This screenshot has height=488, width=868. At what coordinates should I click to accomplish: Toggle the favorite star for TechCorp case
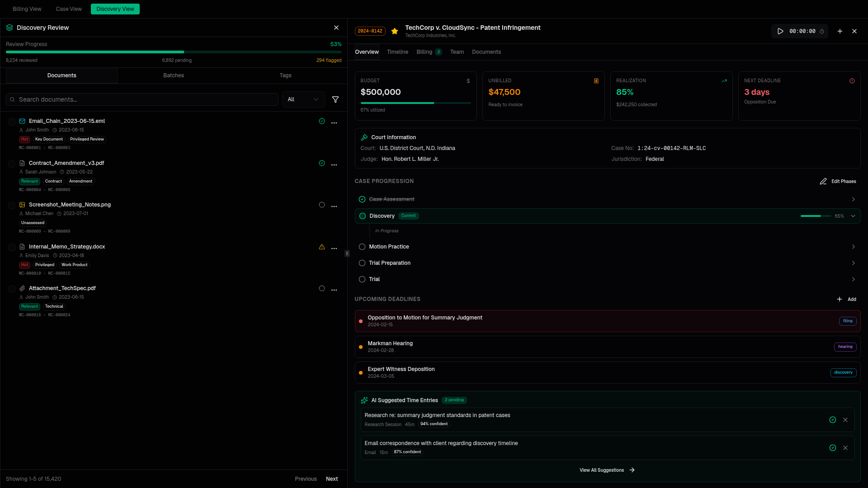pos(395,31)
